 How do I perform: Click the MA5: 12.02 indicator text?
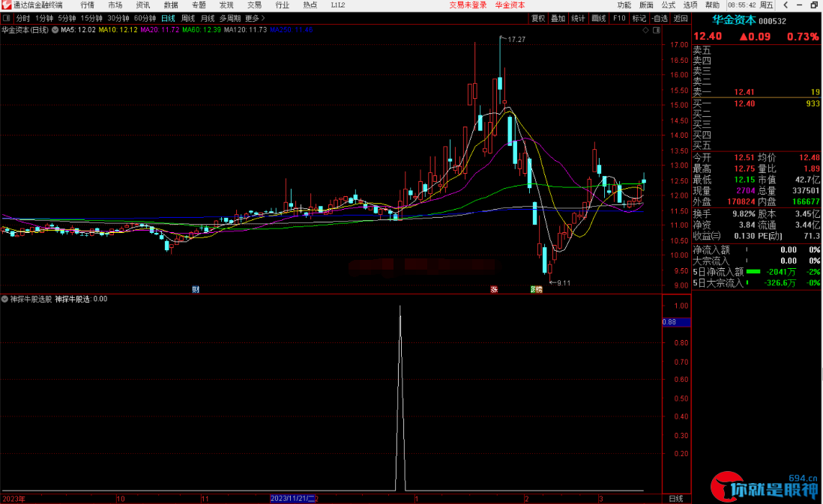[78, 30]
